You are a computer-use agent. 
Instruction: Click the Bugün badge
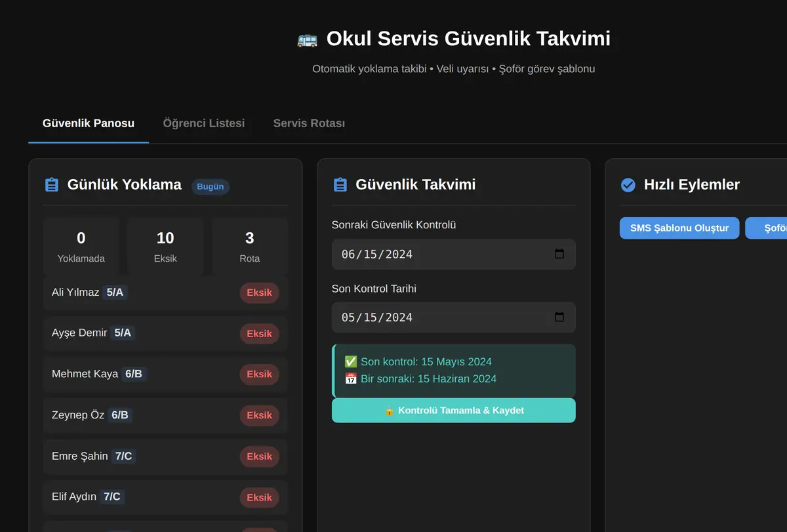tap(211, 186)
